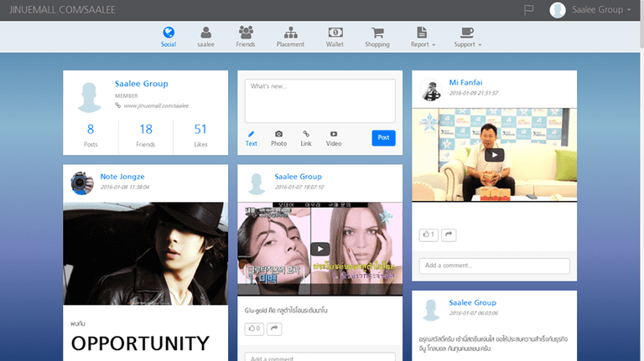The width and height of the screenshot is (644, 361).
Task: Share the Glu-gold Saalee Group post
Action: (x=274, y=328)
